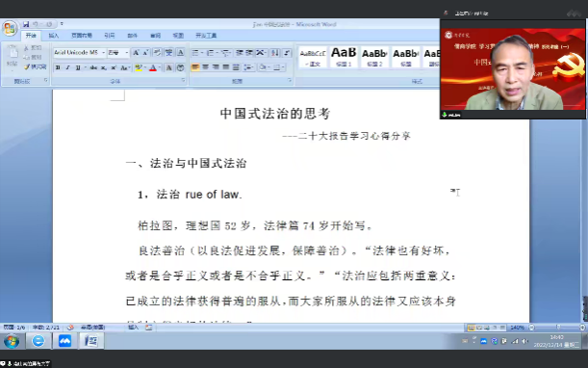Click the sort icon in paragraph group
588x368 pixels.
(275, 53)
